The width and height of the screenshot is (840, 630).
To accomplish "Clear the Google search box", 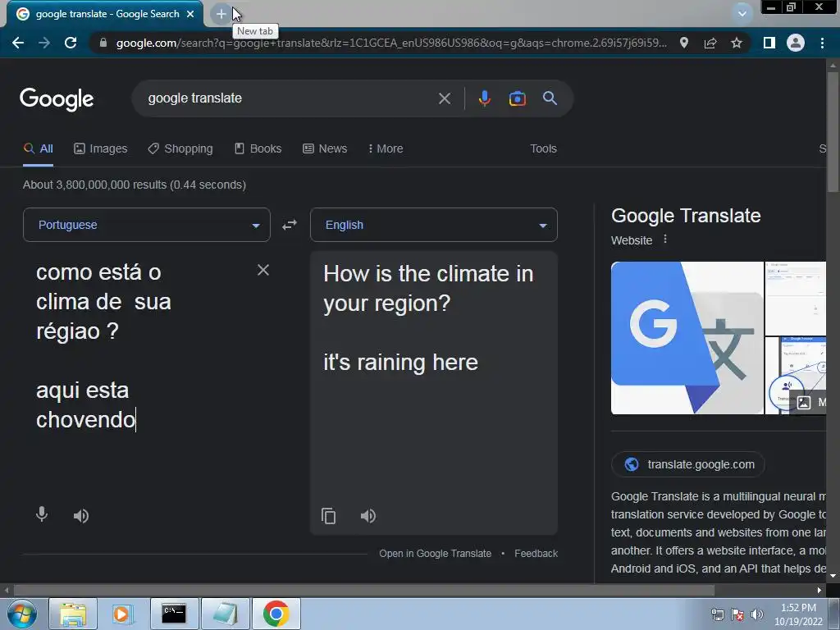I will (445, 98).
